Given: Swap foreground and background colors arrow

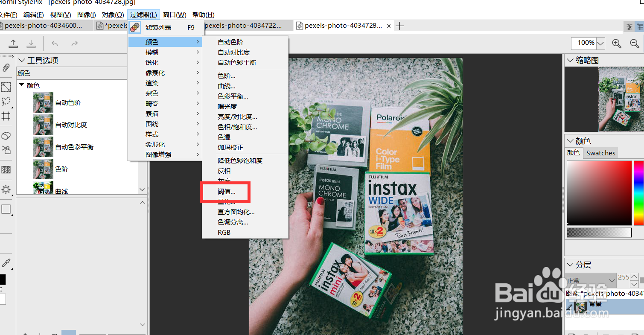Looking at the screenshot, I should (x=2, y=289).
